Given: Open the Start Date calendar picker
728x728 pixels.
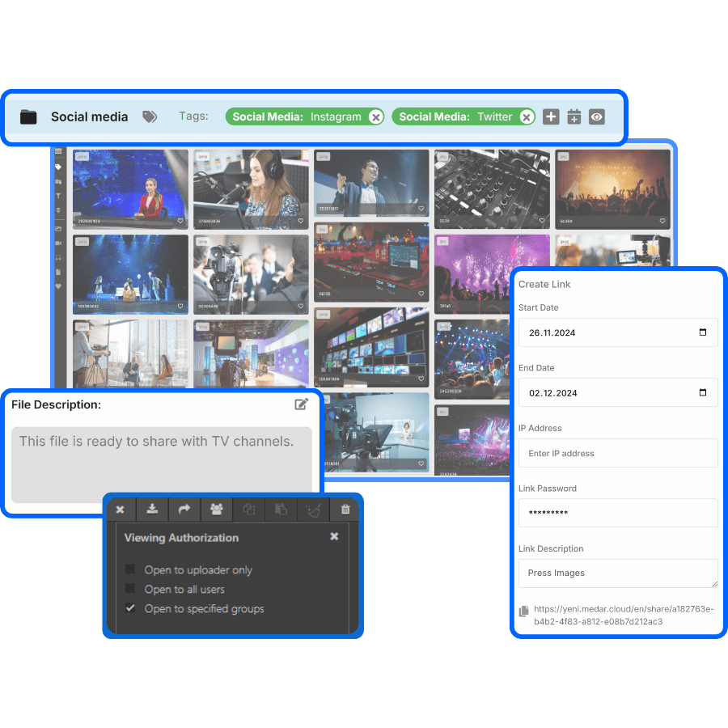Looking at the screenshot, I should click(x=702, y=332).
